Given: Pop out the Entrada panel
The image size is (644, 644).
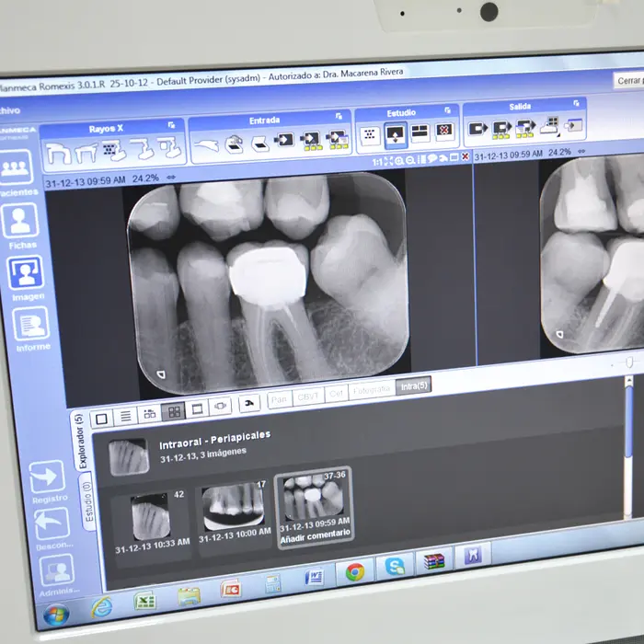Looking at the screenshot, I should 339,116.
